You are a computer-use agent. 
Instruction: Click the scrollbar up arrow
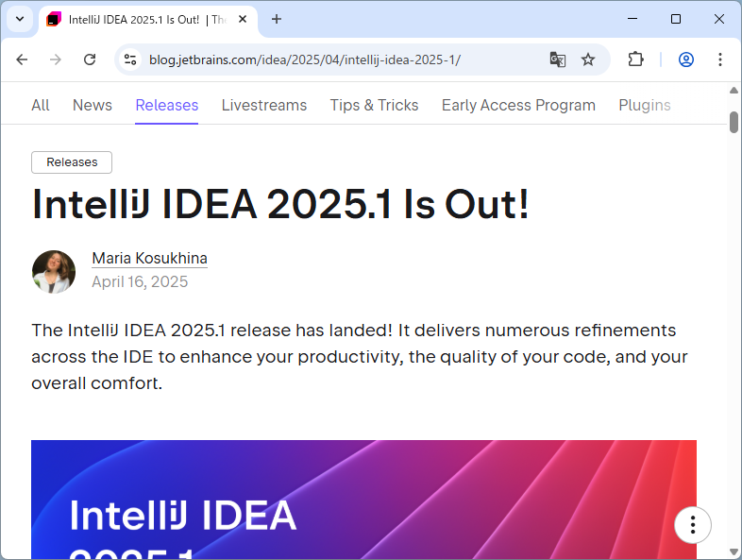pos(734,90)
